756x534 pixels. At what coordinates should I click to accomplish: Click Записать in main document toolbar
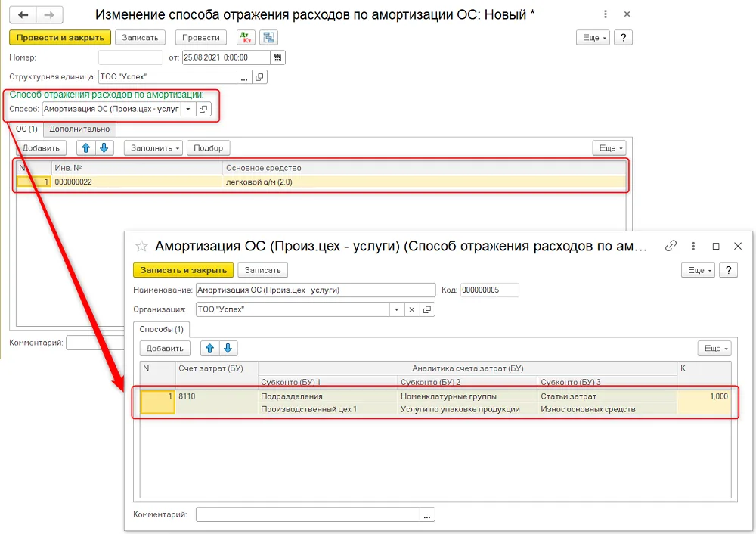pos(140,38)
